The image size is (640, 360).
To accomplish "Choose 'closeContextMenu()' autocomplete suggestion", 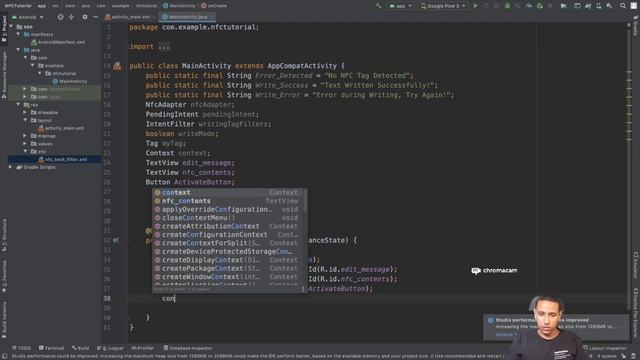I will pyautogui.click(x=228, y=218).
